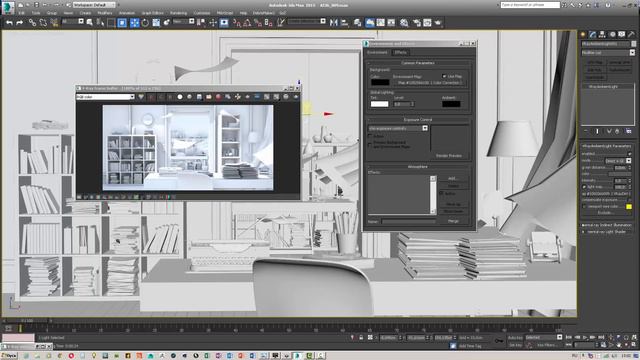Click the Align tool icon

[x=344, y=23]
